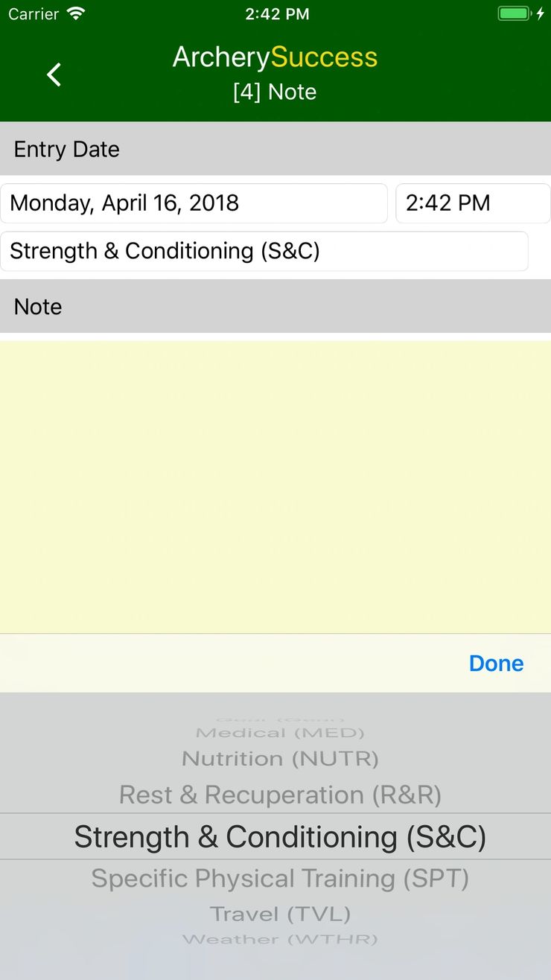The image size is (551, 980).
Task: Tap the Entry Date section header
Action: (x=66, y=149)
